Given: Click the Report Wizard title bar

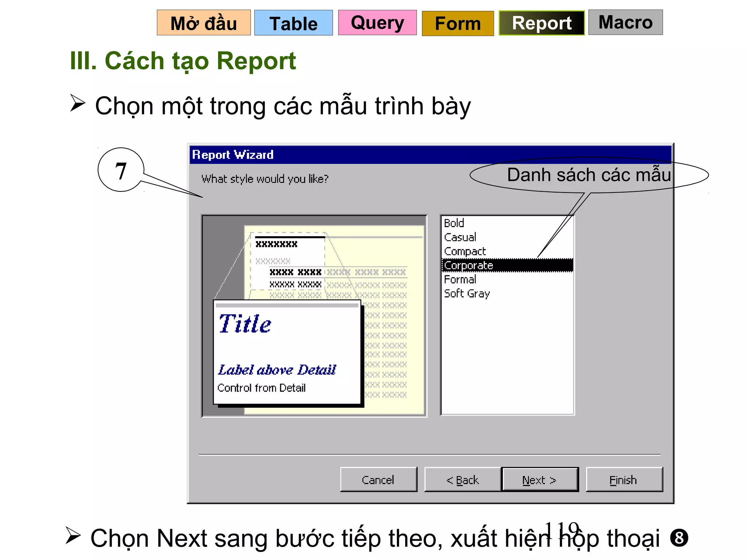Looking at the screenshot, I should (430, 155).
